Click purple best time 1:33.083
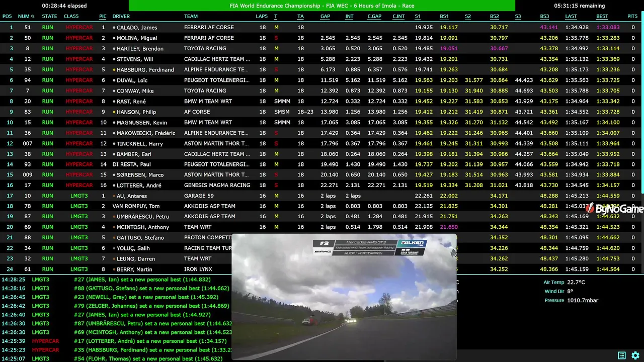This screenshot has width=644, height=362. tap(608, 28)
